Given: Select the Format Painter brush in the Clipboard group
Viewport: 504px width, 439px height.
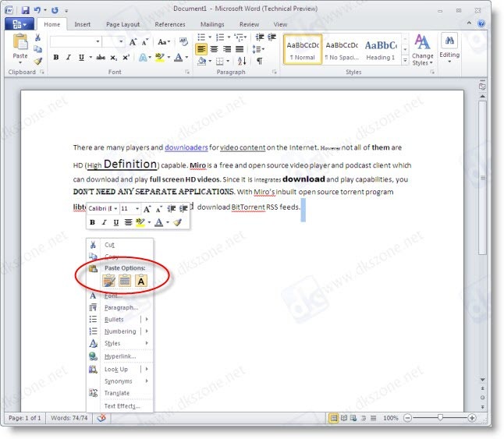Looking at the screenshot, I should (x=38, y=61).
